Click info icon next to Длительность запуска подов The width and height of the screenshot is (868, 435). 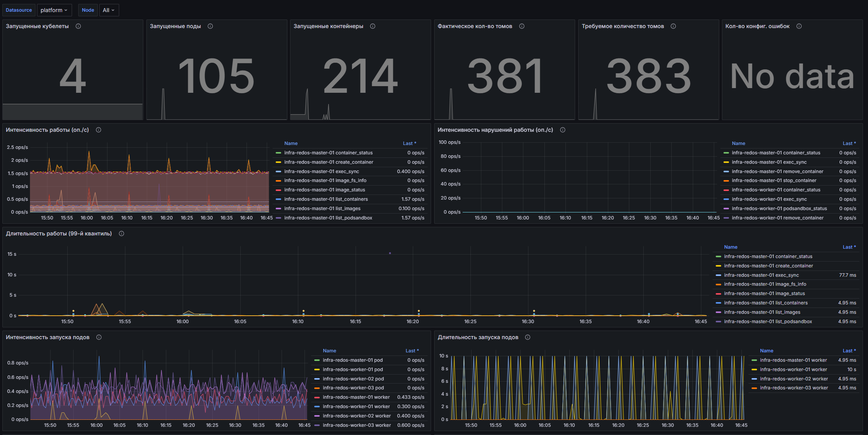[x=528, y=337]
